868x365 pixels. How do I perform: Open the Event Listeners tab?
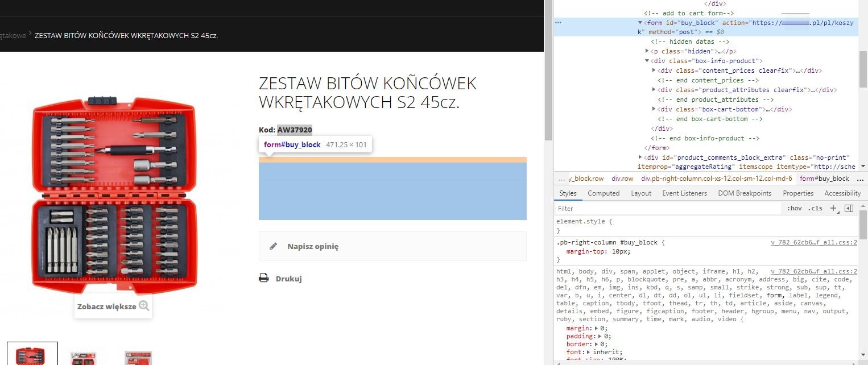click(x=684, y=193)
